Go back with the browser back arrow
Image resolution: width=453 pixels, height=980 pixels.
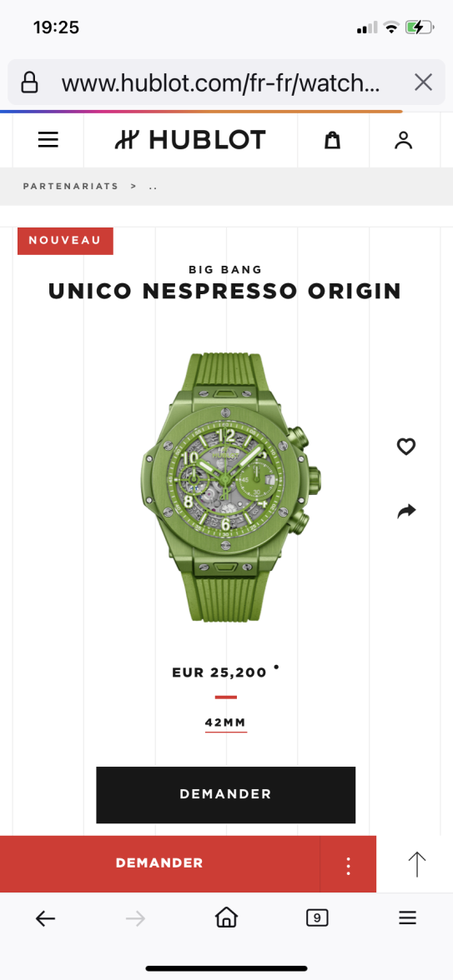click(x=45, y=918)
